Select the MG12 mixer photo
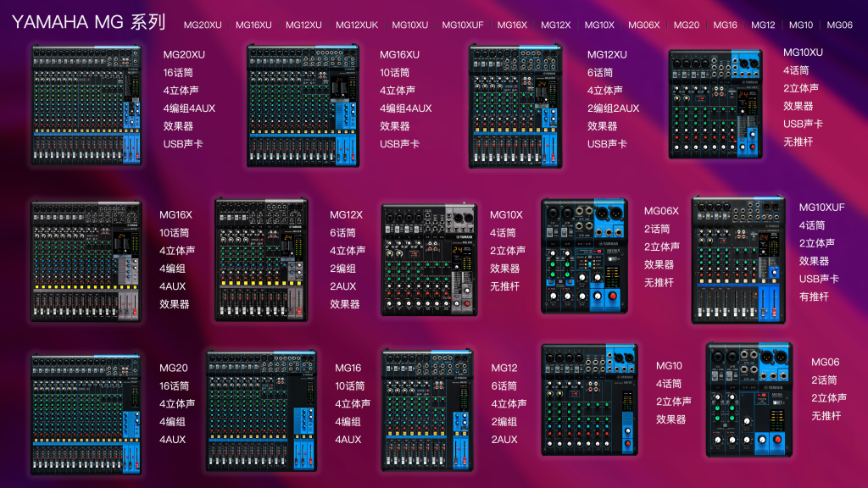 (428, 410)
